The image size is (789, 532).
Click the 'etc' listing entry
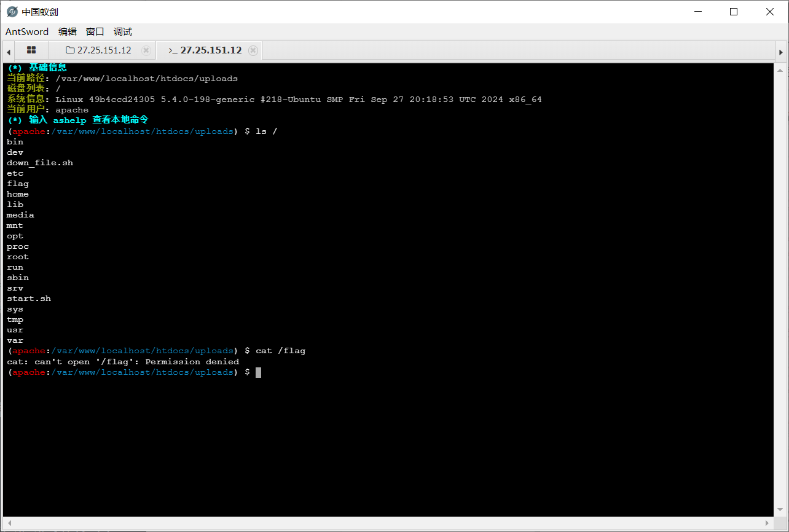[15, 173]
